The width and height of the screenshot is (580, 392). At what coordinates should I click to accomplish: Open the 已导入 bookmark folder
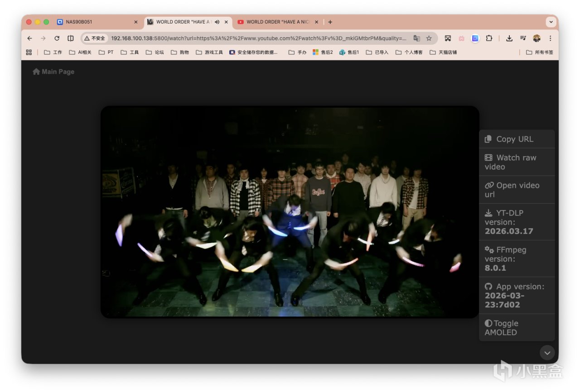click(377, 52)
